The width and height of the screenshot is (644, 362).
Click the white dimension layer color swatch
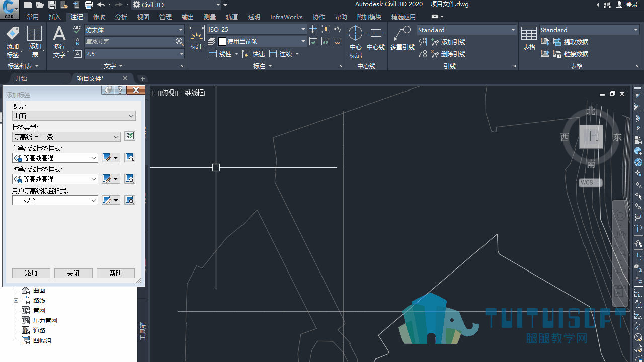pyautogui.click(x=222, y=42)
